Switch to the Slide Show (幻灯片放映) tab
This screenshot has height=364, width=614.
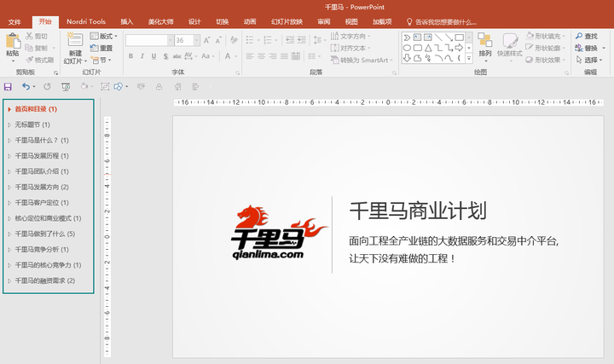coord(287,21)
